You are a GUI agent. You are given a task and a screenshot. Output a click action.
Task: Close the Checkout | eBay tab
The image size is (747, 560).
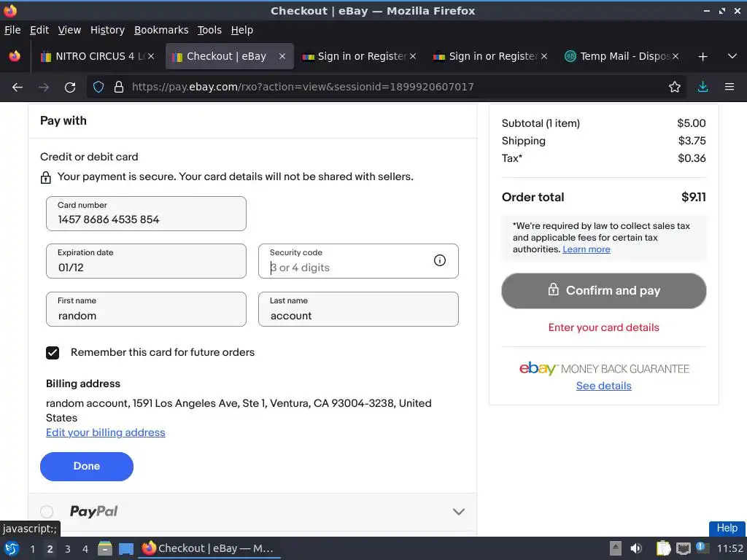pyautogui.click(x=282, y=56)
